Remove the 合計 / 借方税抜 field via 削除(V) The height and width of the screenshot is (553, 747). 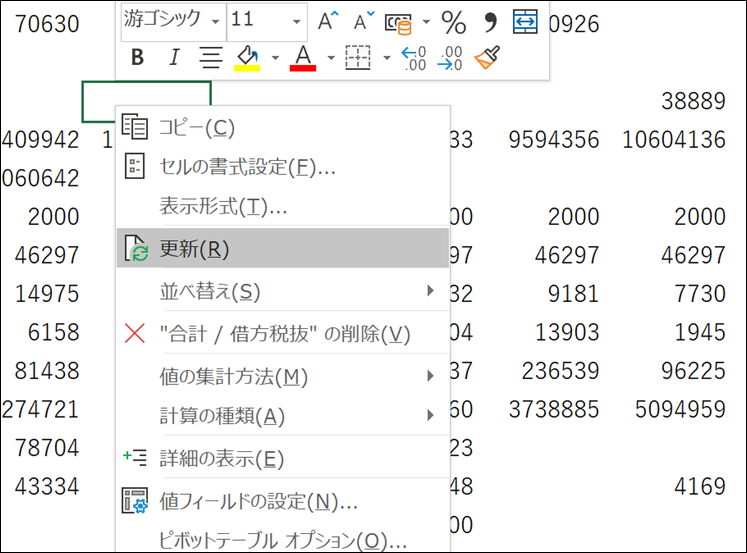click(x=283, y=333)
